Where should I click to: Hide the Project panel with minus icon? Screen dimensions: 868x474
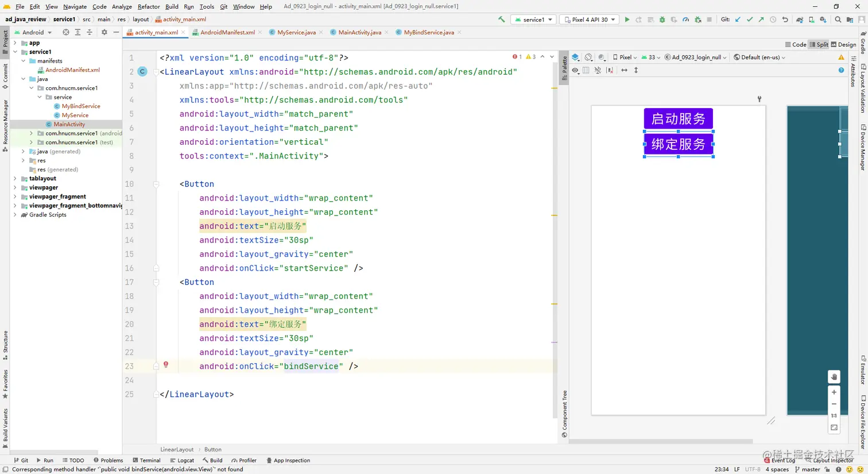tap(116, 32)
